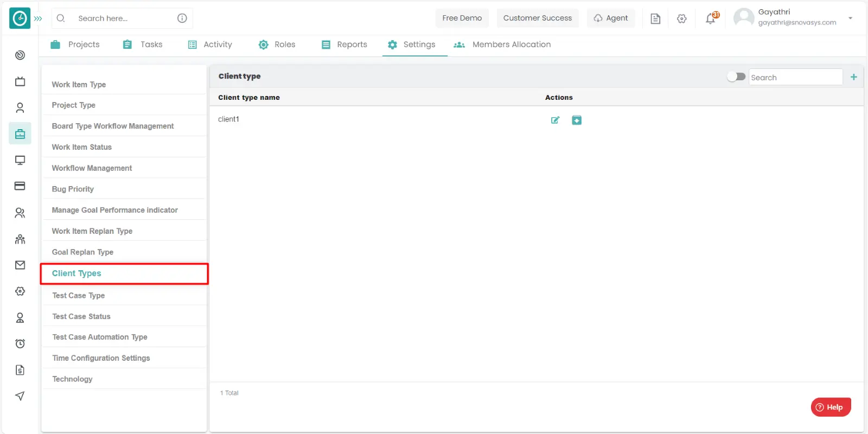Click the card billing sidebar icon
This screenshot has width=868, height=434.
[x=20, y=186]
